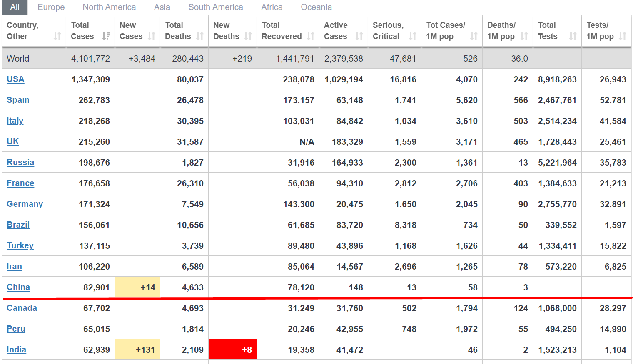The height and width of the screenshot is (364, 638).
Task: Click Total Tests sort arrows
Action: (x=573, y=36)
